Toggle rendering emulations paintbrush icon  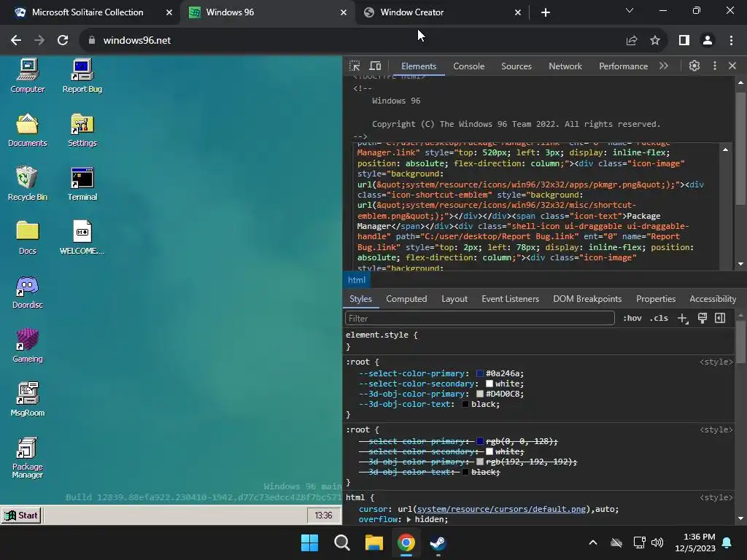click(703, 318)
